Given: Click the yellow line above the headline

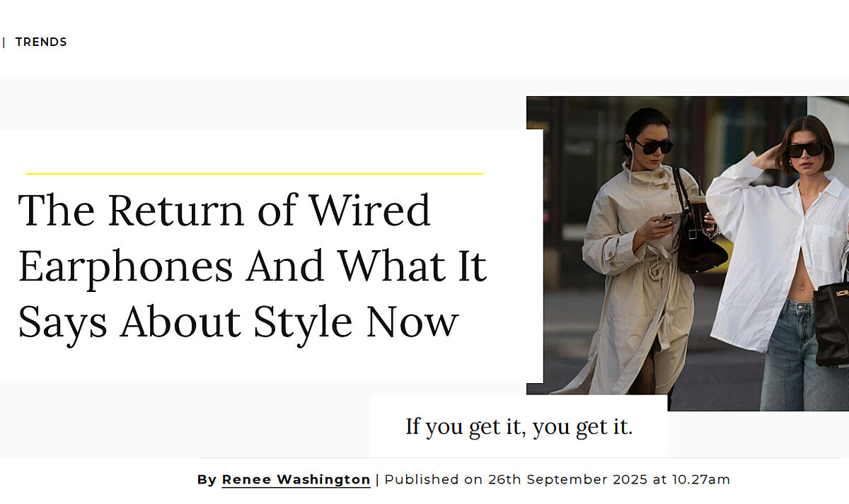Looking at the screenshot, I should click(254, 173).
